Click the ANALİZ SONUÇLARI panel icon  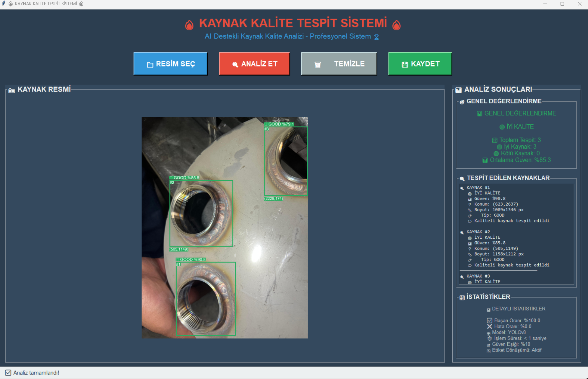tap(458, 90)
